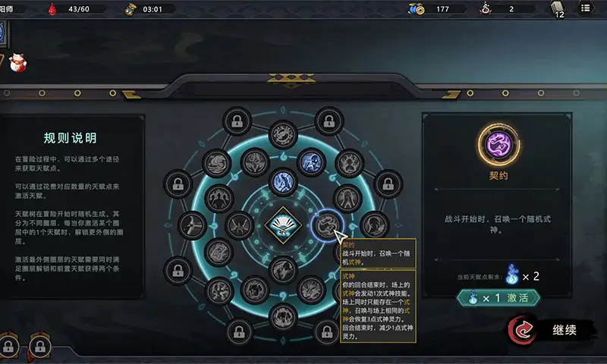The image size is (607, 364).
Task: Click the lucky cat relic icon
Action: point(17,63)
